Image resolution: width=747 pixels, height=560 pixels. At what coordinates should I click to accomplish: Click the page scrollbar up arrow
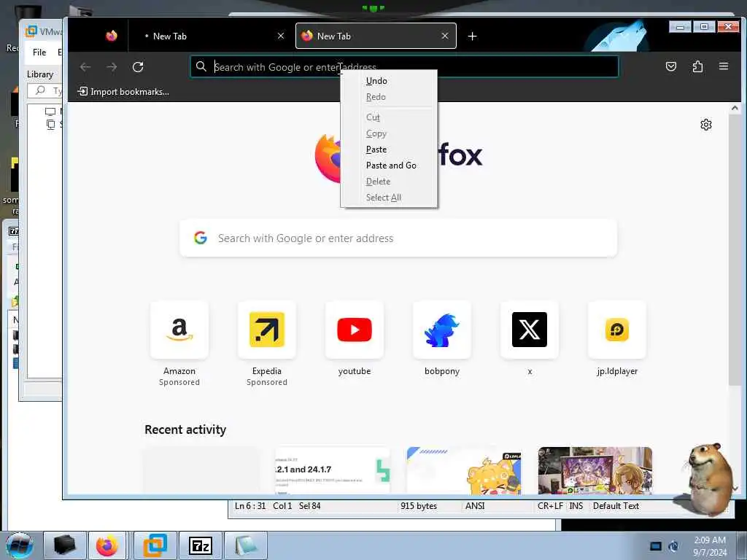pos(735,109)
